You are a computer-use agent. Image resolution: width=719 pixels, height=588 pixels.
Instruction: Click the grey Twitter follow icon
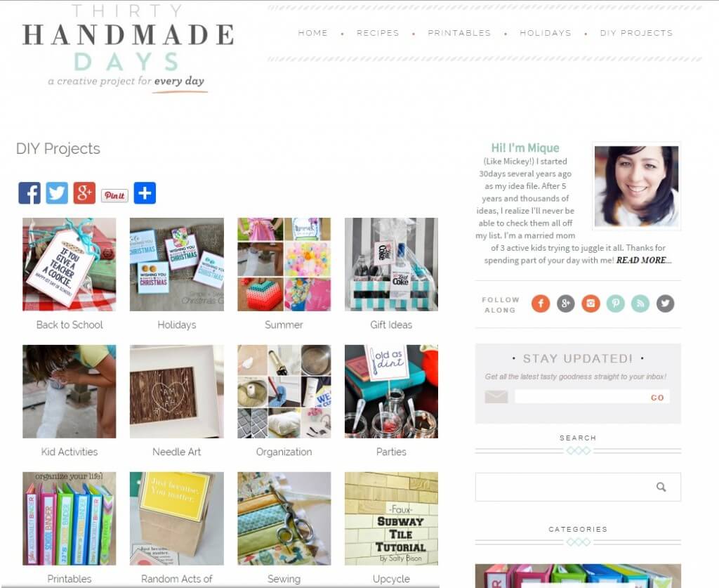666,303
